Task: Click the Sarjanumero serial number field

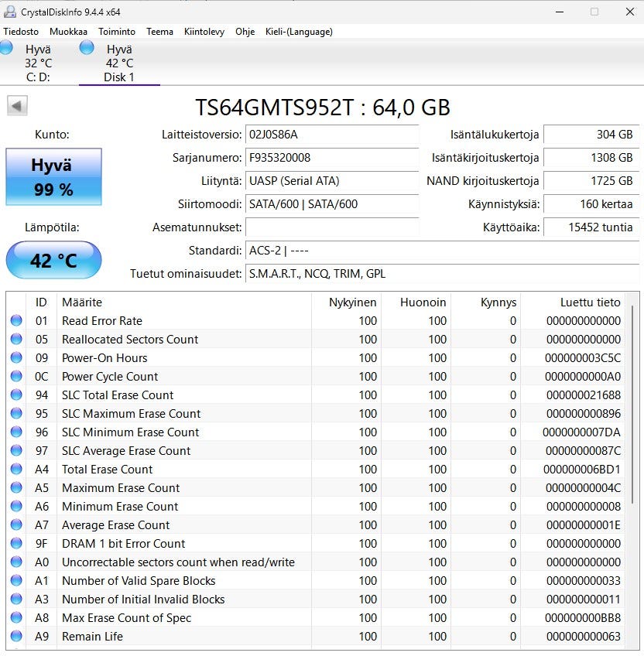Action: pyautogui.click(x=331, y=158)
